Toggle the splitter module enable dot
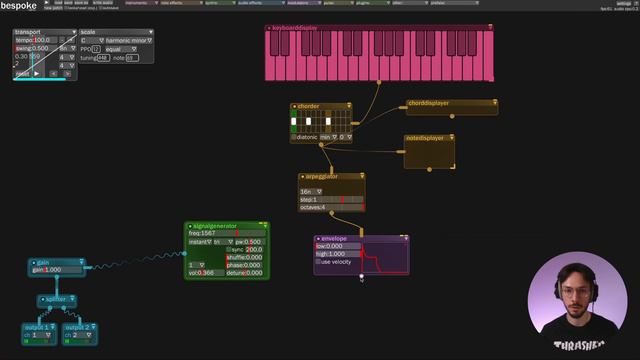 [x=42, y=300]
